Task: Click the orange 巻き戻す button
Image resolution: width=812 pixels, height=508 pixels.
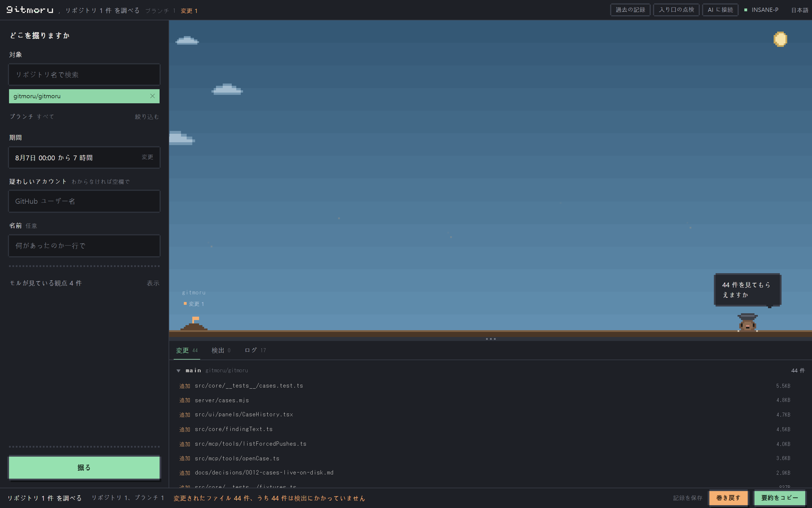Action: (x=728, y=498)
